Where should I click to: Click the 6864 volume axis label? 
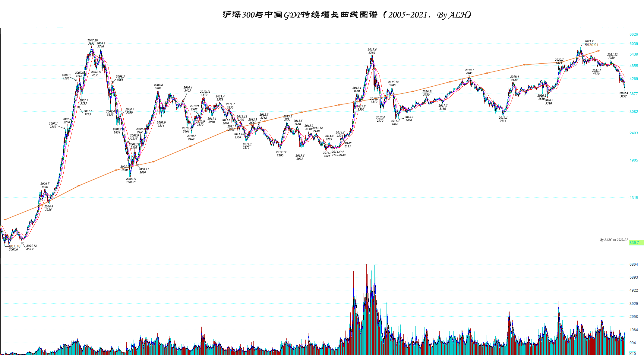click(633, 264)
